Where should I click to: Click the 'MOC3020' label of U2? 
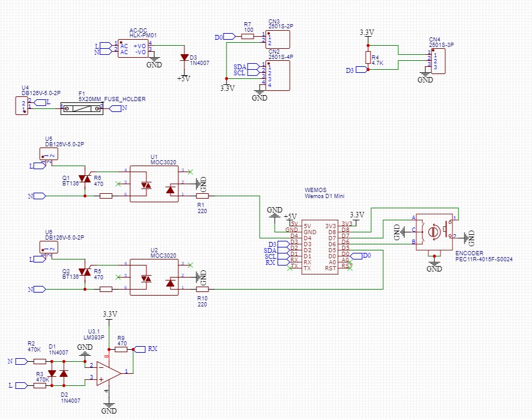pos(163,256)
